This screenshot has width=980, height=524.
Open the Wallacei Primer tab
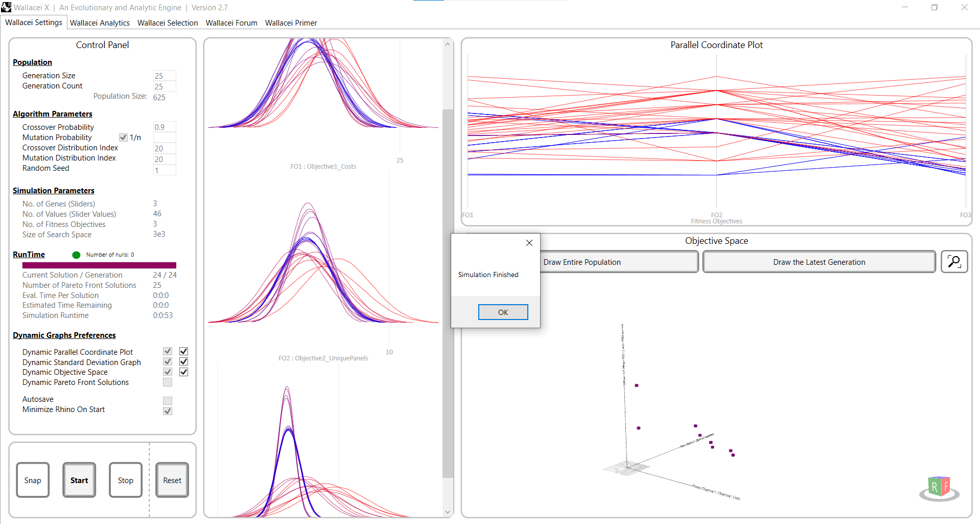tap(291, 23)
